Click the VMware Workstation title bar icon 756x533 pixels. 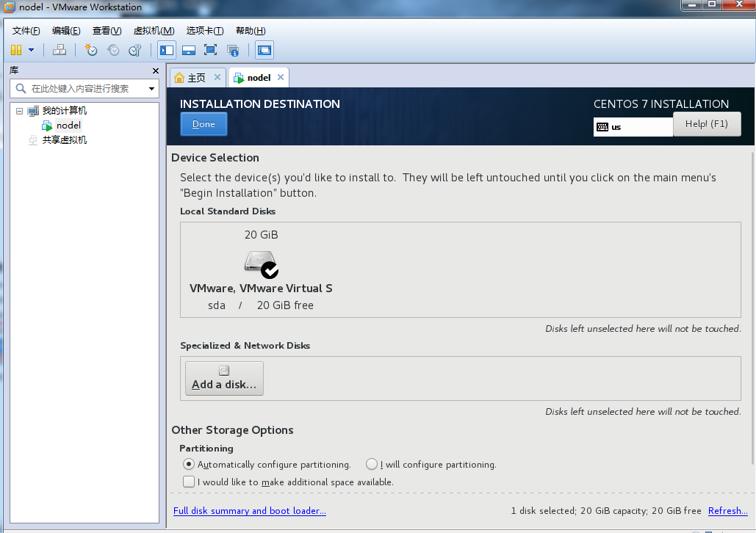point(10,7)
